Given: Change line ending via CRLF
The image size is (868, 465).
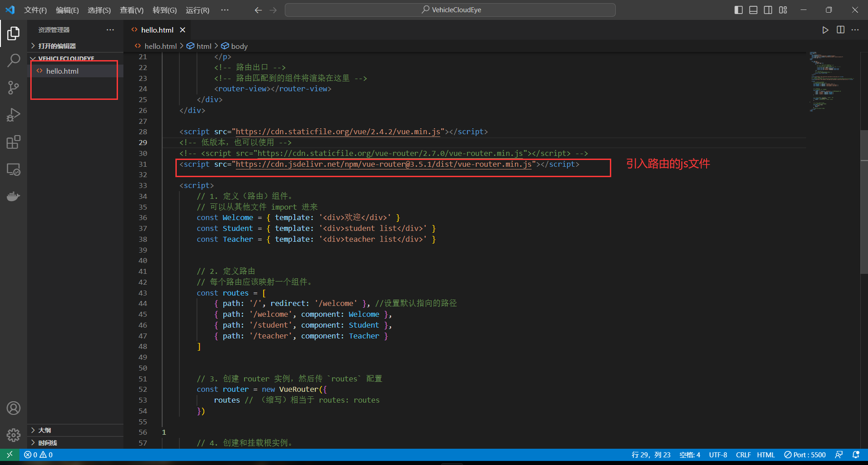Looking at the screenshot, I should (x=743, y=455).
